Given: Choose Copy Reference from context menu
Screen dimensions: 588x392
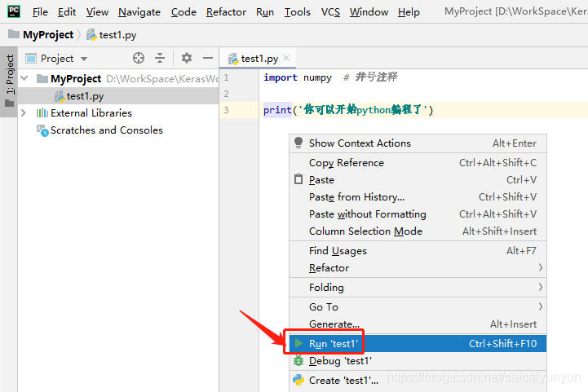Looking at the screenshot, I should coord(418,163).
